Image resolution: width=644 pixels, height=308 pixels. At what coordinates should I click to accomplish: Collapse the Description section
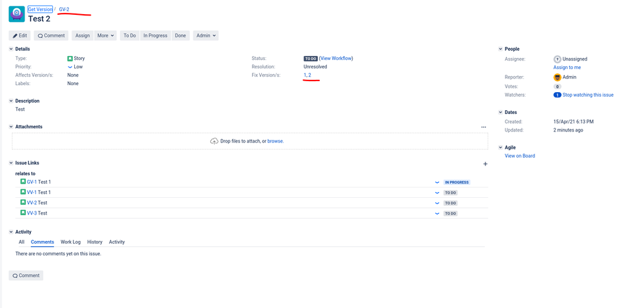[x=11, y=101]
